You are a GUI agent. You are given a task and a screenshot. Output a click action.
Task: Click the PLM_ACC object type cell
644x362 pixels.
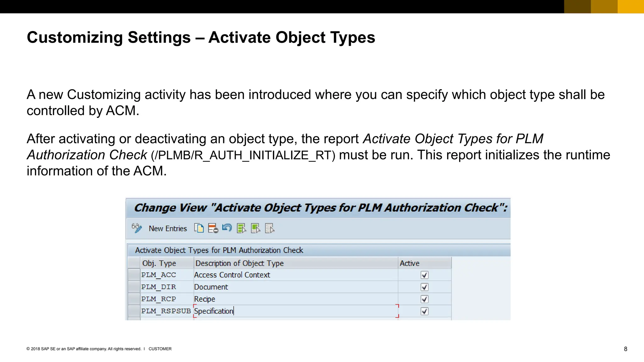[x=167, y=275]
